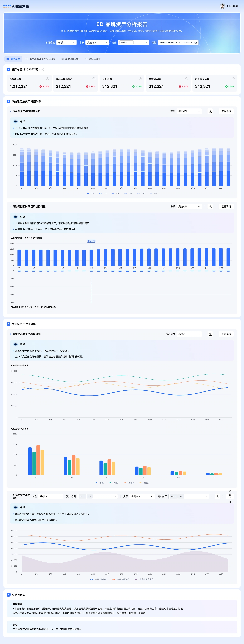Toggle D6 series in stacked chart legend

(153, 194)
